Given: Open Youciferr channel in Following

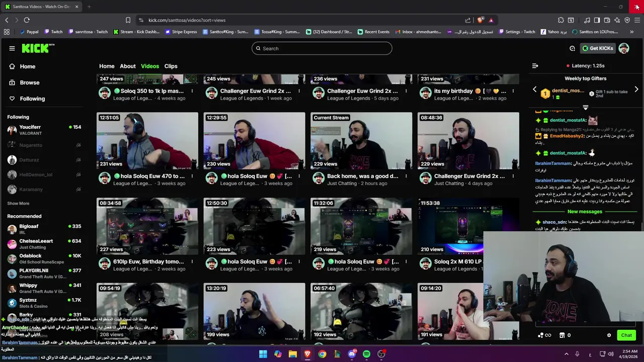Looking at the screenshot, I should point(44,130).
